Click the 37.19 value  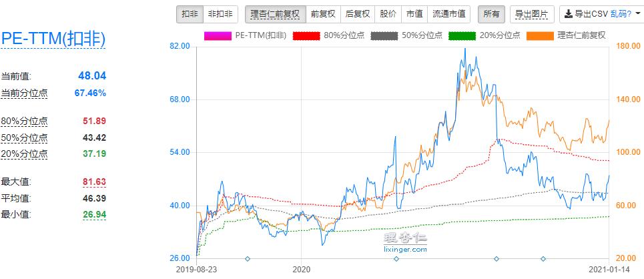coord(95,154)
